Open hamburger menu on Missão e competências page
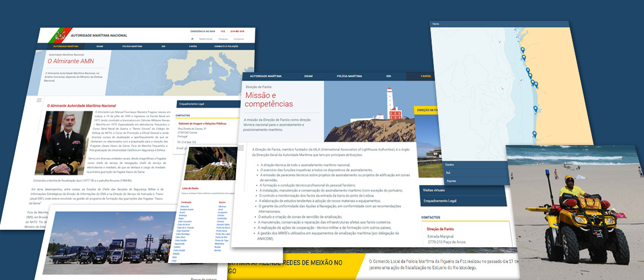644x280 pixels. (x=242, y=147)
